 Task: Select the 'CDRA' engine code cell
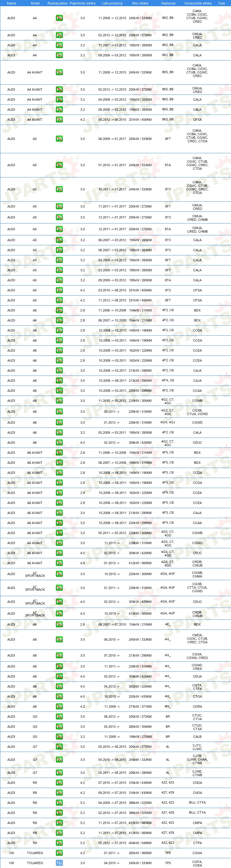click(197, 706)
